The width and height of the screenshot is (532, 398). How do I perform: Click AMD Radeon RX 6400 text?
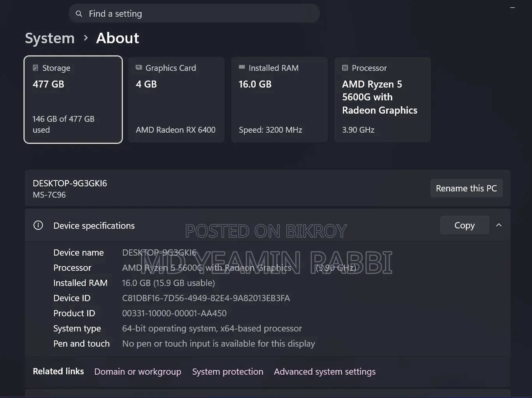(x=176, y=130)
